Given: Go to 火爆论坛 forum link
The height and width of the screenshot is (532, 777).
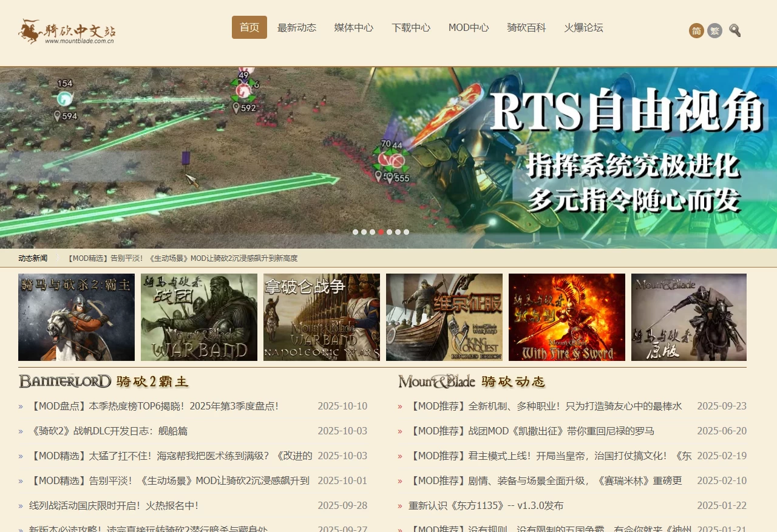Looking at the screenshot, I should click(583, 27).
